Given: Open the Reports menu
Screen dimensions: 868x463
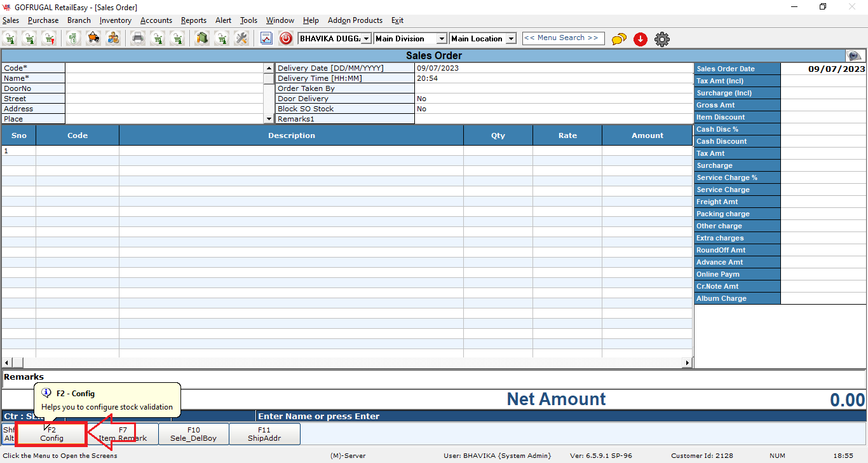Looking at the screenshot, I should click(194, 20).
